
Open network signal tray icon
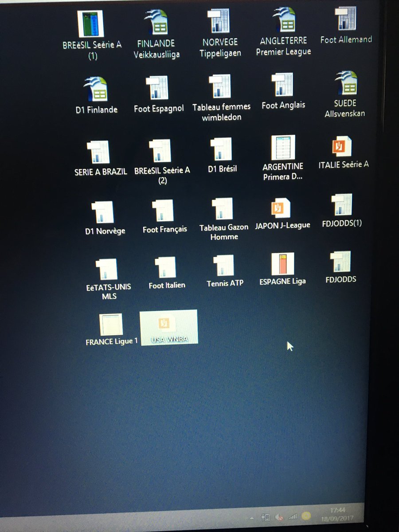coord(293,516)
